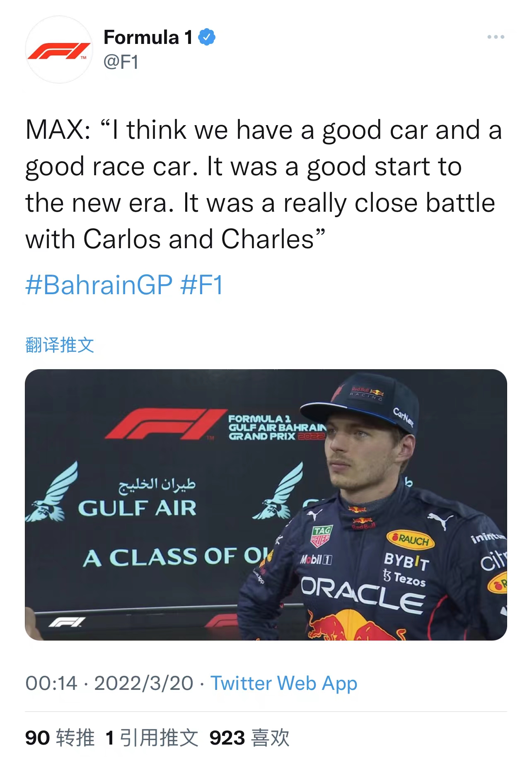Image resolution: width=532 pixels, height=757 pixels.
Task: Open the three-dot more options menu
Action: click(496, 37)
